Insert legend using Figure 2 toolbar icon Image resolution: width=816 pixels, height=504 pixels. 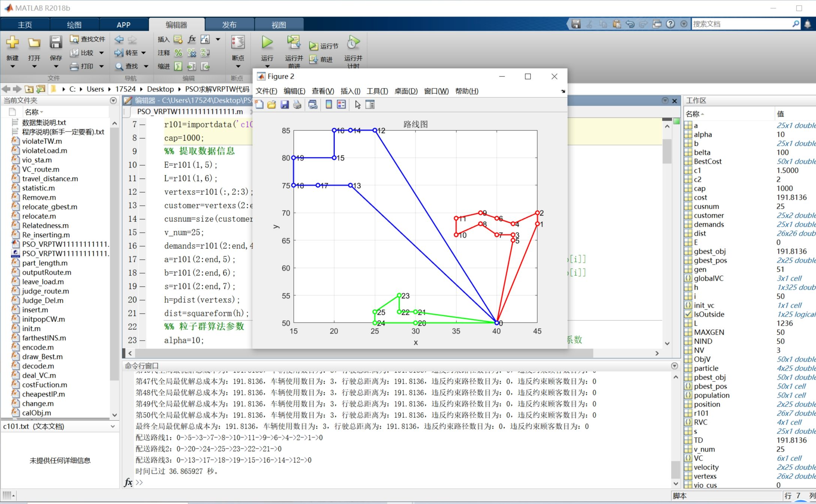point(341,105)
